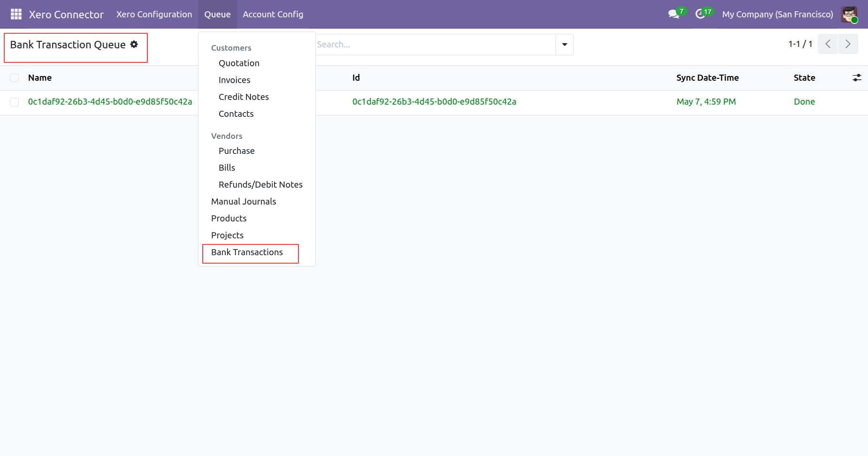This screenshot has width=868, height=456.
Task: Open the activities clock icon
Action: (x=700, y=14)
